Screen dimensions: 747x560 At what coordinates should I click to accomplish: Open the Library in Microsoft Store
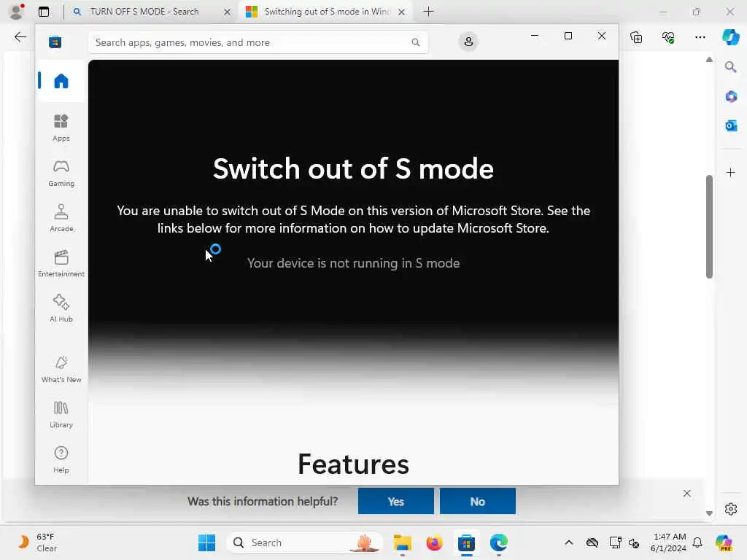click(61, 415)
